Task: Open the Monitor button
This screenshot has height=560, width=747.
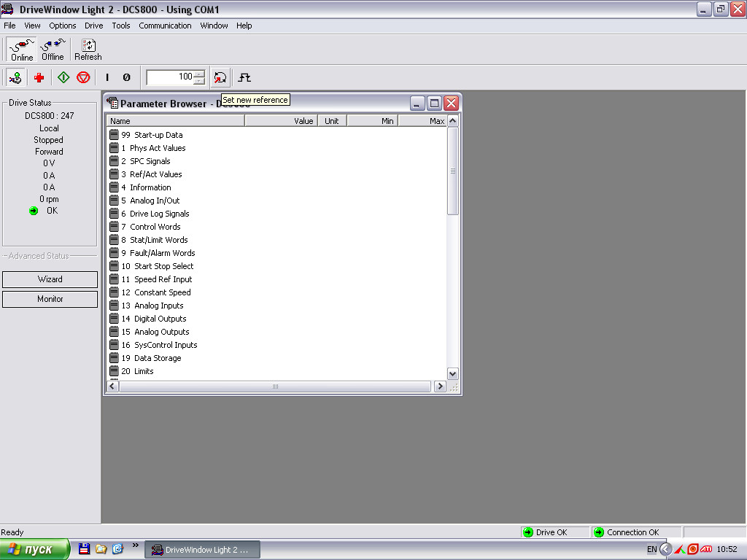Action: point(50,299)
